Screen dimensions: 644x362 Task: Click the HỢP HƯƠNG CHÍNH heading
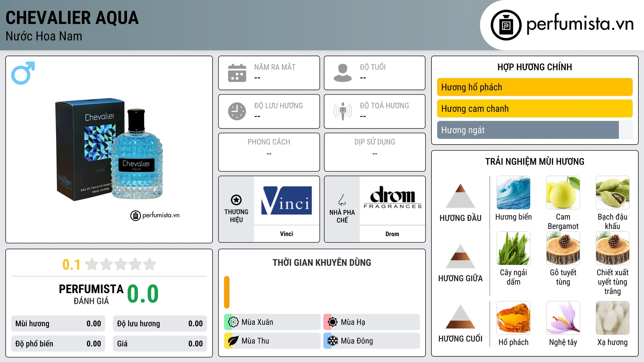(x=535, y=67)
